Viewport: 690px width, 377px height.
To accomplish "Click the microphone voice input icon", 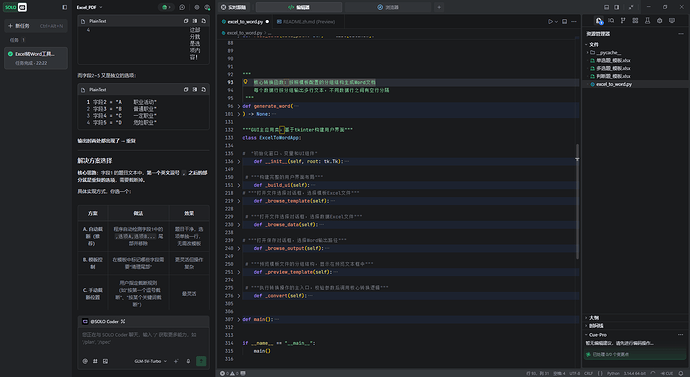I will (188, 361).
